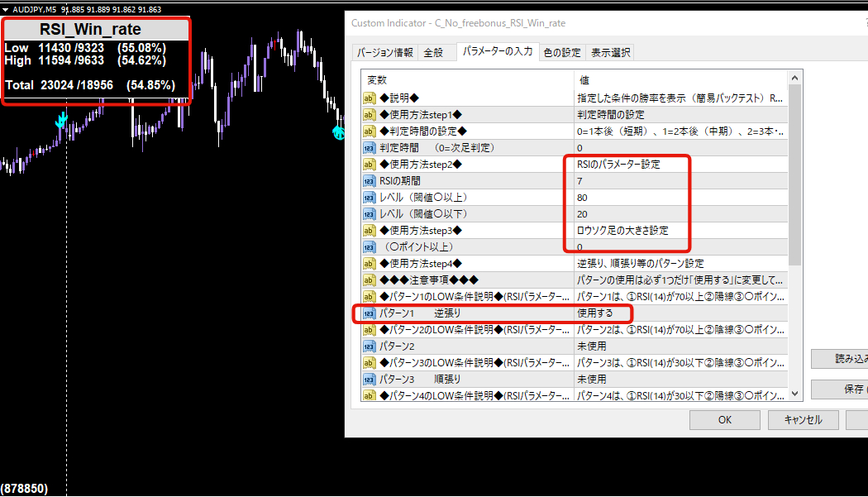Click the 123 icon for パターン1 逆張り
The height and width of the screenshot is (497, 868).
(x=369, y=313)
